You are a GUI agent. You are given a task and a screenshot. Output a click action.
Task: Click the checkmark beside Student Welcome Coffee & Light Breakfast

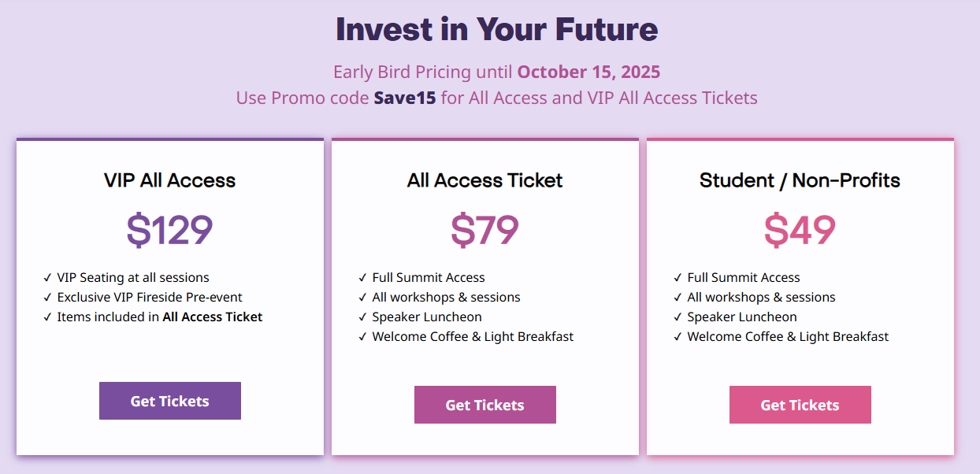[678, 337]
